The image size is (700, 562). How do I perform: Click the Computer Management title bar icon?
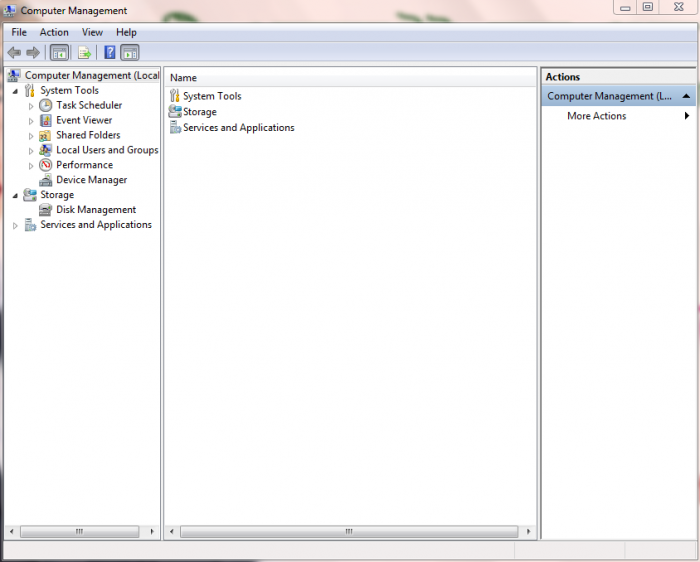(9, 10)
